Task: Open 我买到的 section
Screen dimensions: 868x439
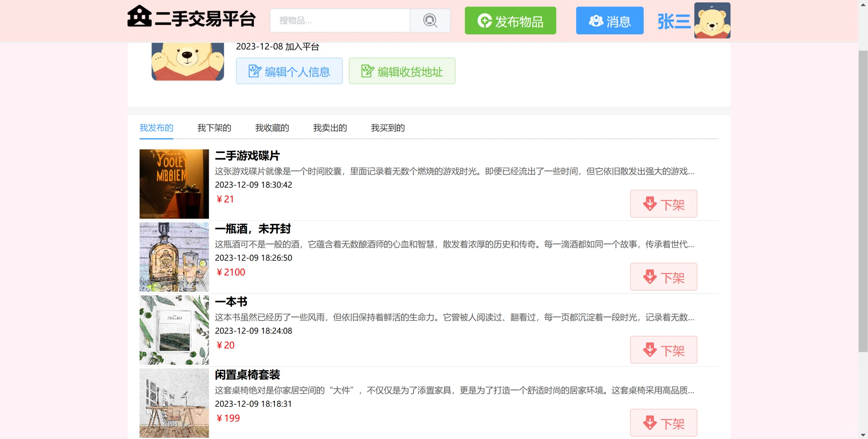Action: (387, 128)
